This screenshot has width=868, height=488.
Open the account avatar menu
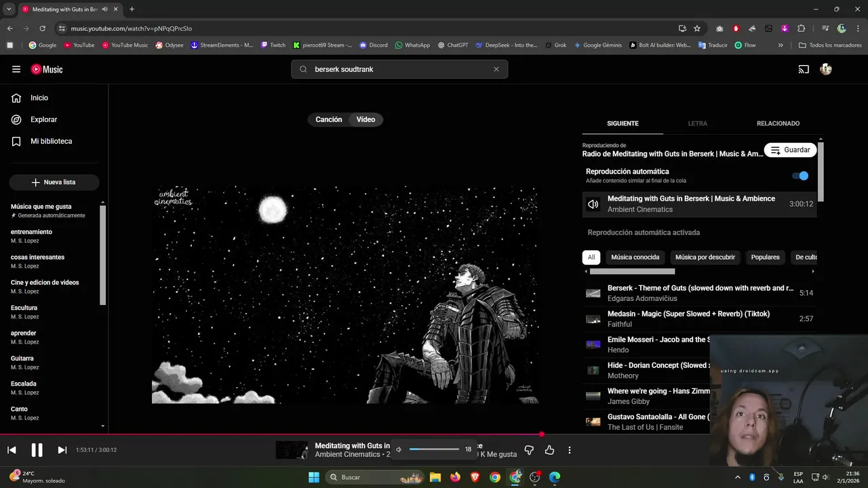point(826,69)
